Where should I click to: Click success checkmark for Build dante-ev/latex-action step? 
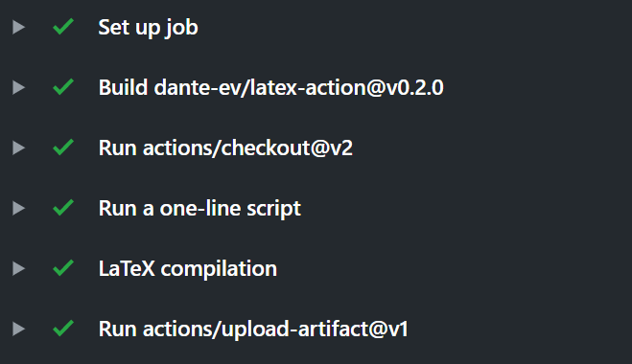[63, 87]
